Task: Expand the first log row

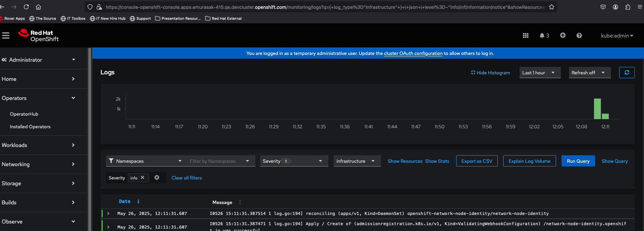Action: (x=108, y=214)
